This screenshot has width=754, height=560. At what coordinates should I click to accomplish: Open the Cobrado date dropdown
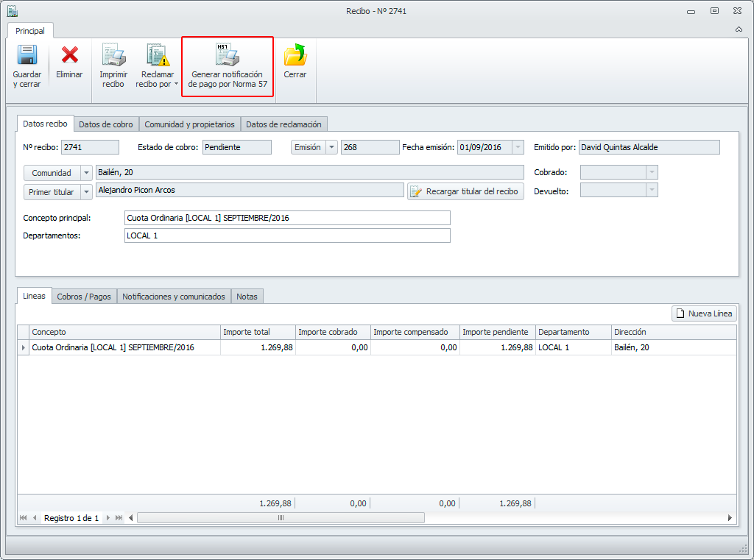[x=652, y=172]
